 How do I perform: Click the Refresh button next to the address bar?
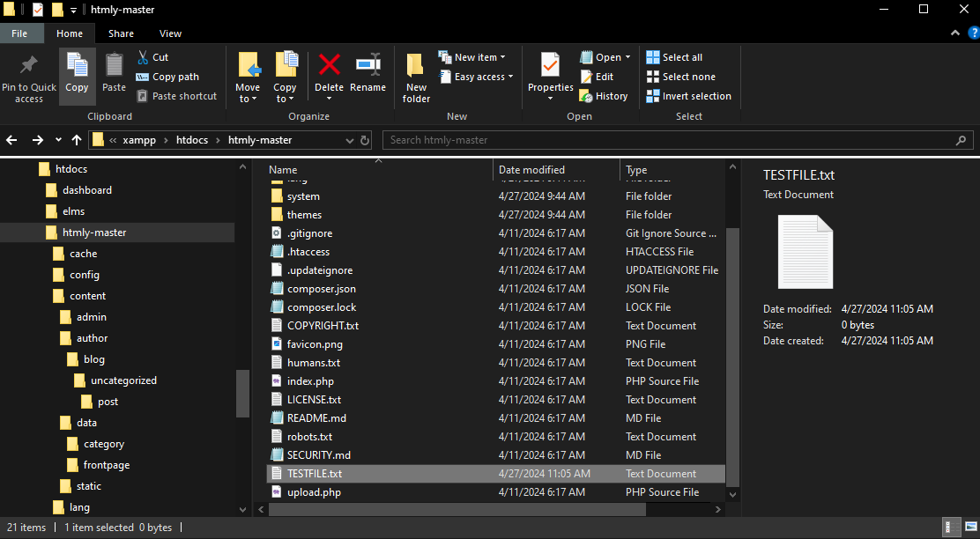(x=365, y=139)
